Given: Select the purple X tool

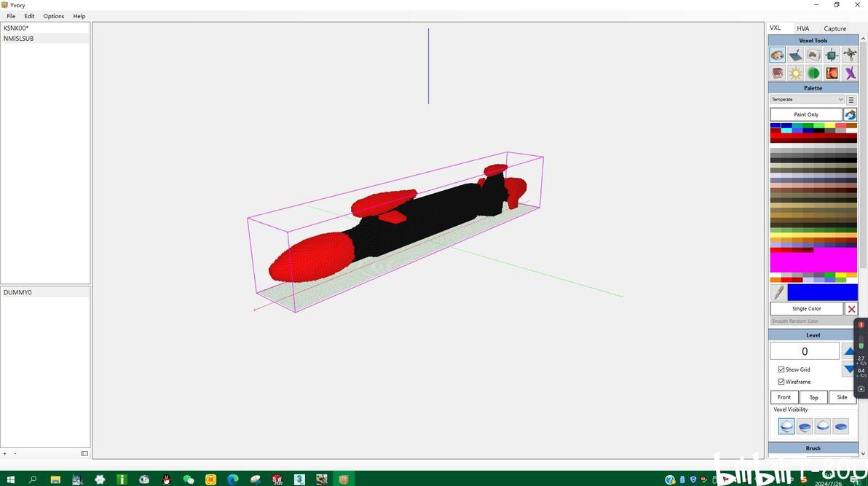Looking at the screenshot, I should (x=850, y=73).
